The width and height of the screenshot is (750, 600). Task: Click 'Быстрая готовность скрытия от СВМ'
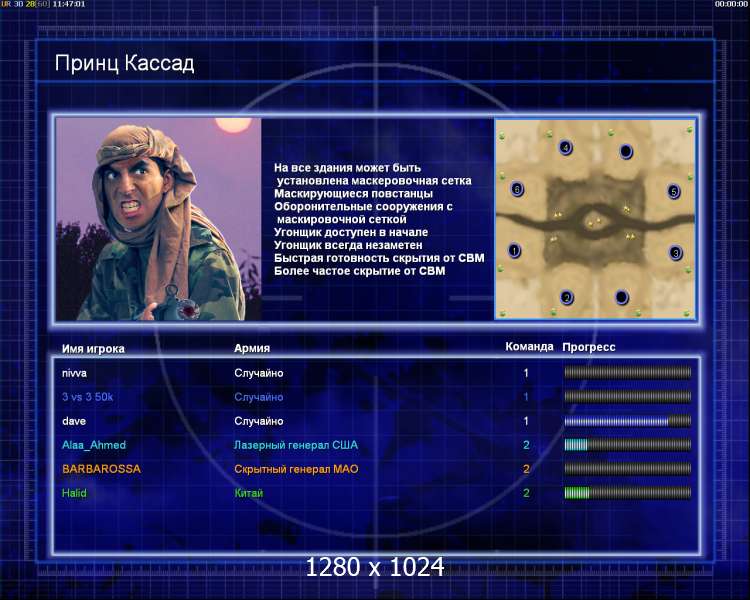point(379,258)
